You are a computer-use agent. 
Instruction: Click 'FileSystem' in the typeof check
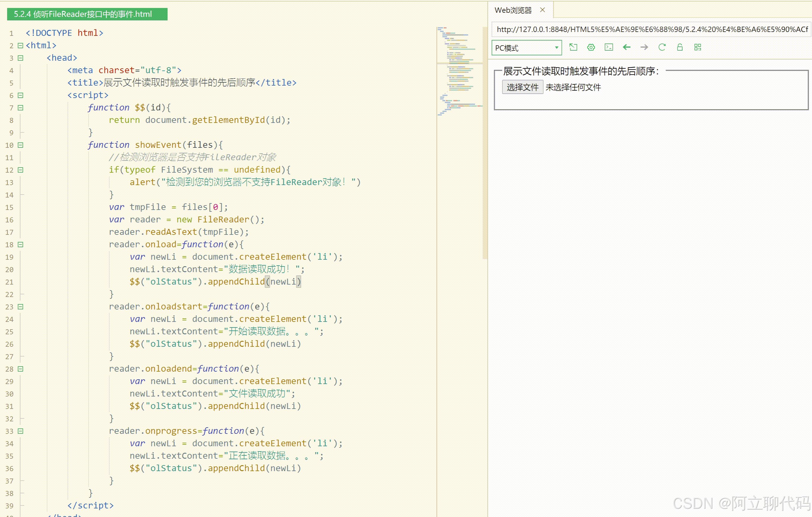point(187,170)
